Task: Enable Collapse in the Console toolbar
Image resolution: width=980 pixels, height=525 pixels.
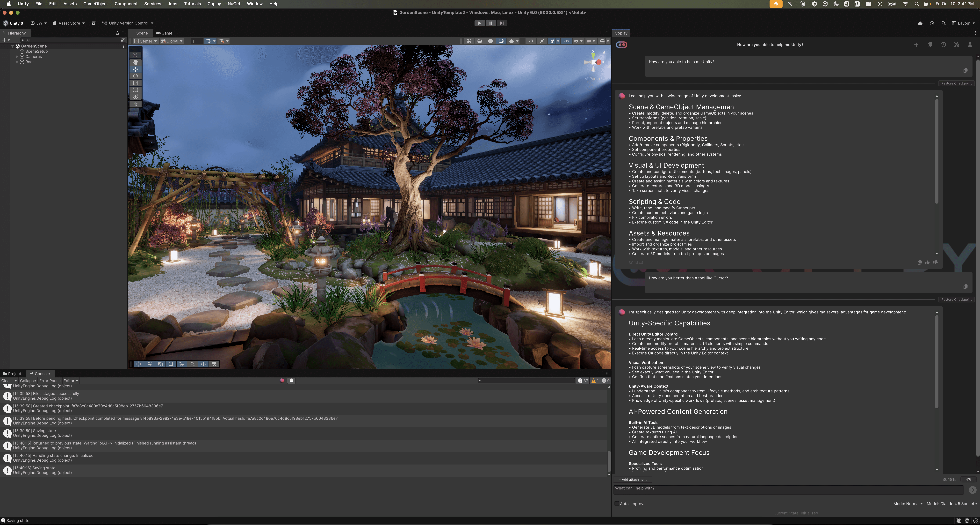Action: (28, 380)
